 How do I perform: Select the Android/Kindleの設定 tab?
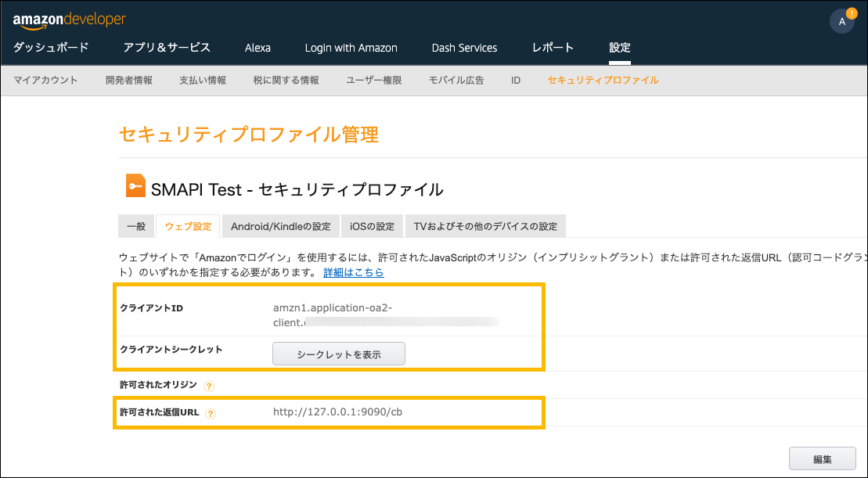280,227
